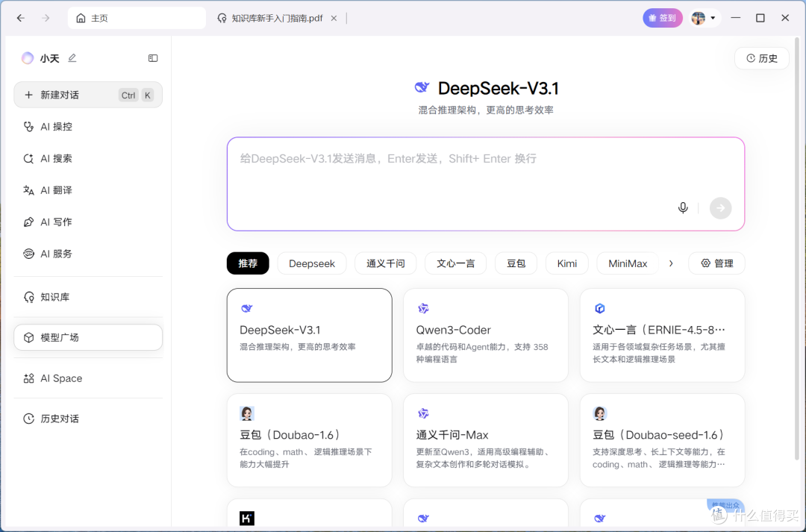Image resolution: width=806 pixels, height=532 pixels.
Task: Click the DeepSeek-V3.1 card whale icon
Action: [x=247, y=308]
